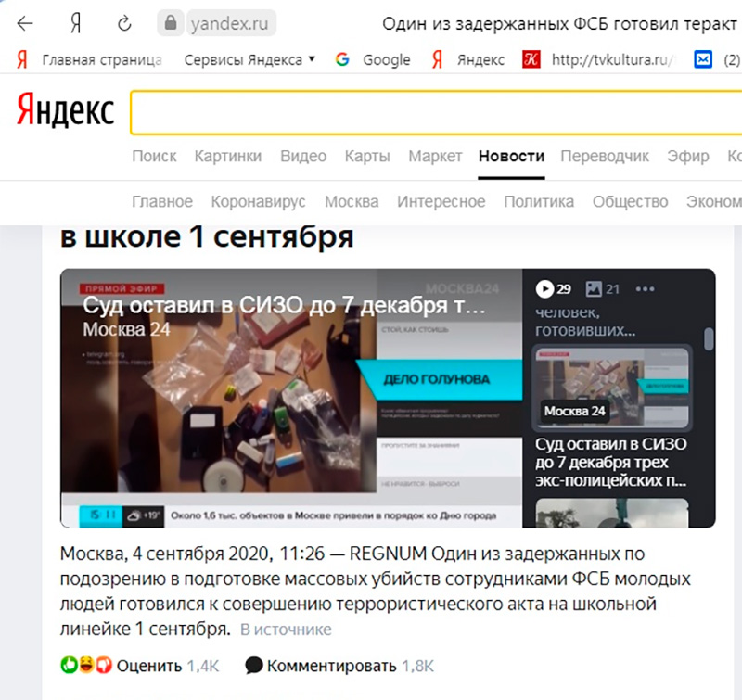Click the Яндекс logo
Viewport: 742px width, 700px height.
pyautogui.click(x=65, y=110)
